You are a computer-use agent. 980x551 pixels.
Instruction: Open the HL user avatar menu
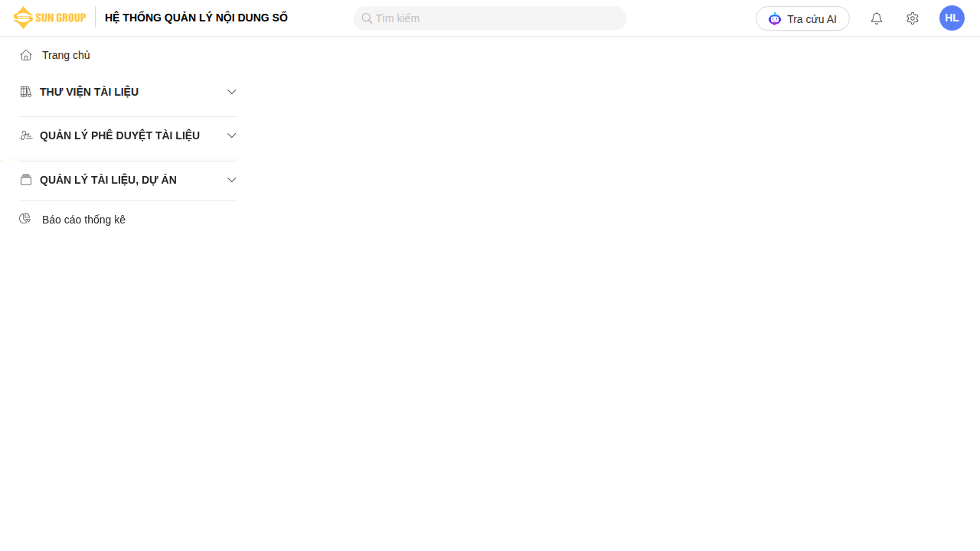click(952, 18)
